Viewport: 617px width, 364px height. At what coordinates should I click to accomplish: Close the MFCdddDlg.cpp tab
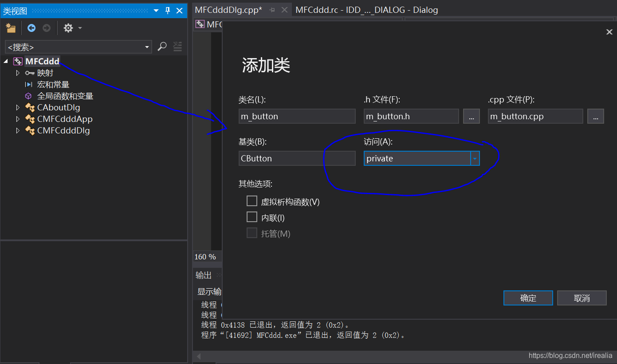coord(284,10)
